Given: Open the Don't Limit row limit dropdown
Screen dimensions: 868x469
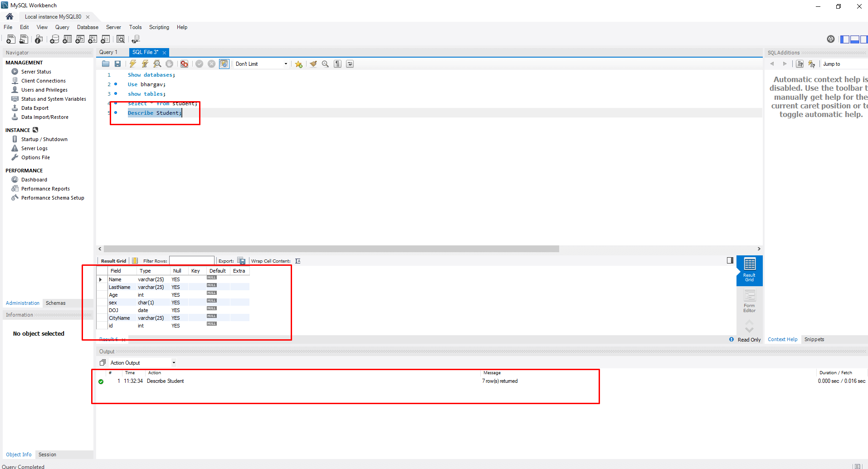Looking at the screenshot, I should point(286,64).
